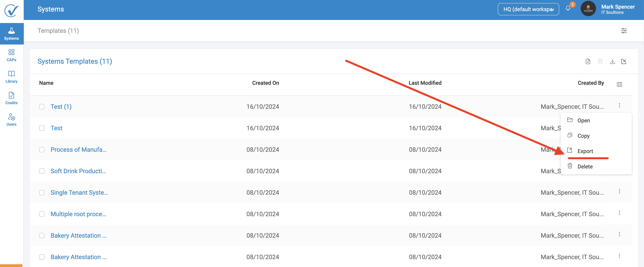Tick the Soft Drink Producti… checkbox
This screenshot has width=644, height=267.
(42, 171)
